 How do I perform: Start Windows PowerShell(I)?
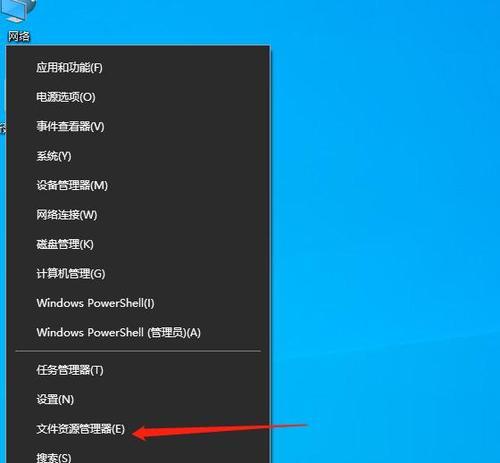(138, 303)
